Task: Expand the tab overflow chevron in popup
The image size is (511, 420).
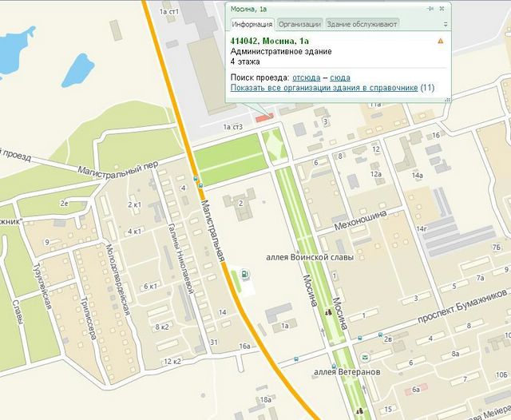Action: [x=446, y=25]
